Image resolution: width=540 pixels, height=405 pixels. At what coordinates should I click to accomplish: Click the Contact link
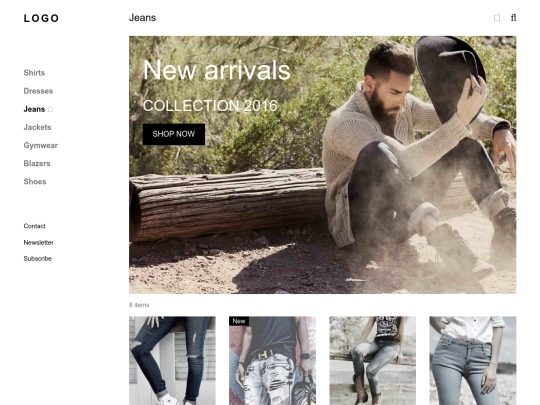click(34, 226)
